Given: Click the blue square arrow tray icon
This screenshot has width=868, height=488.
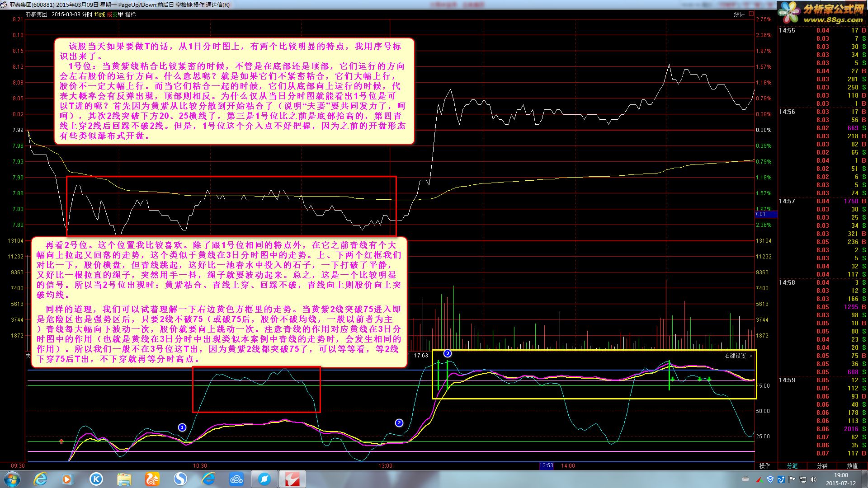Looking at the screenshot, I should pos(781,479).
